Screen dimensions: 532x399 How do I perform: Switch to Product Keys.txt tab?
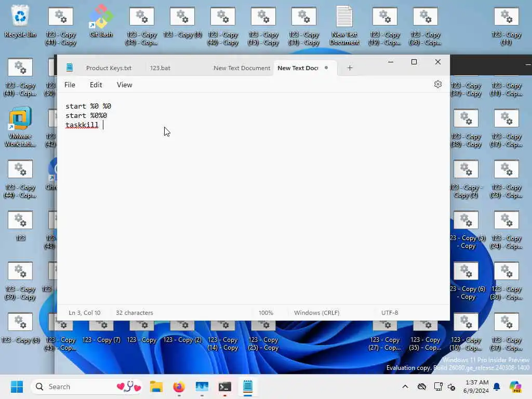pyautogui.click(x=109, y=68)
